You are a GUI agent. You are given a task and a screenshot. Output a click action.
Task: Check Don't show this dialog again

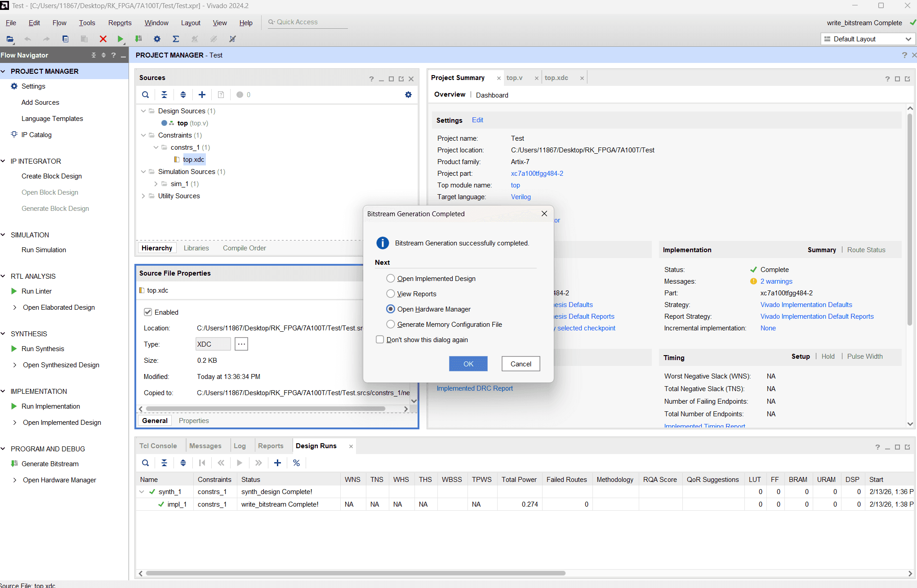pos(380,340)
